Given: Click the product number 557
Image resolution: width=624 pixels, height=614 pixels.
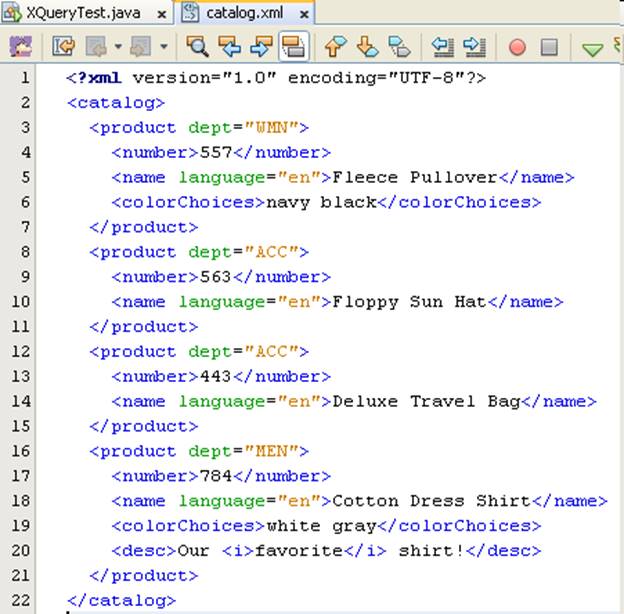Looking at the screenshot, I should (x=216, y=152).
